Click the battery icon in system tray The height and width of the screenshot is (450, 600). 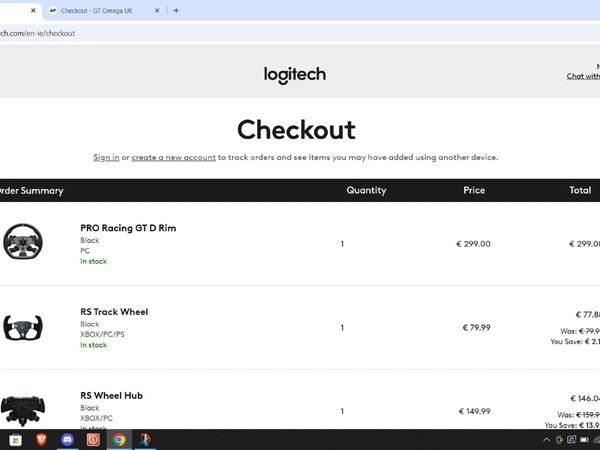[584, 440]
